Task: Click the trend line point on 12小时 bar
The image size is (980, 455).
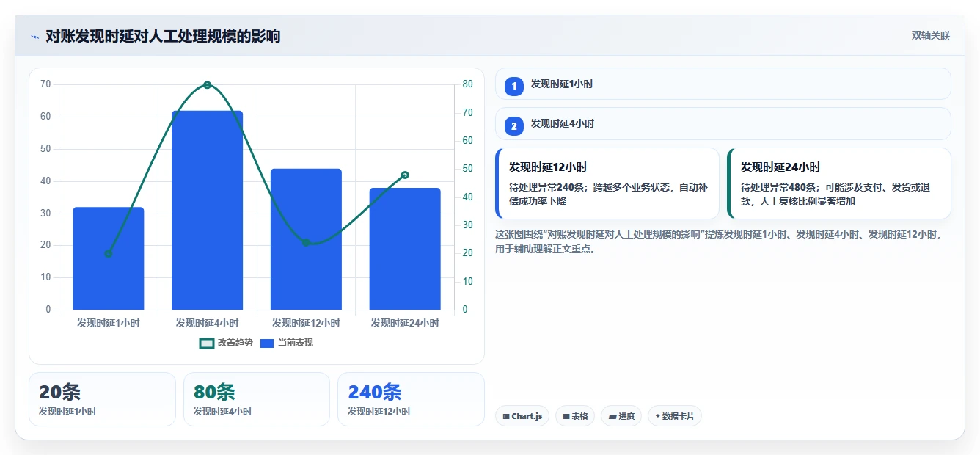Action: pos(306,242)
